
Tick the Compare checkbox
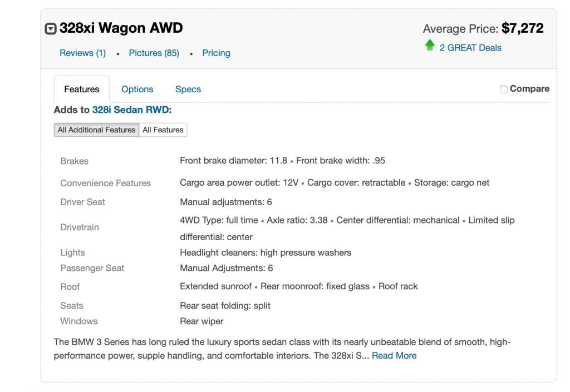tap(504, 90)
